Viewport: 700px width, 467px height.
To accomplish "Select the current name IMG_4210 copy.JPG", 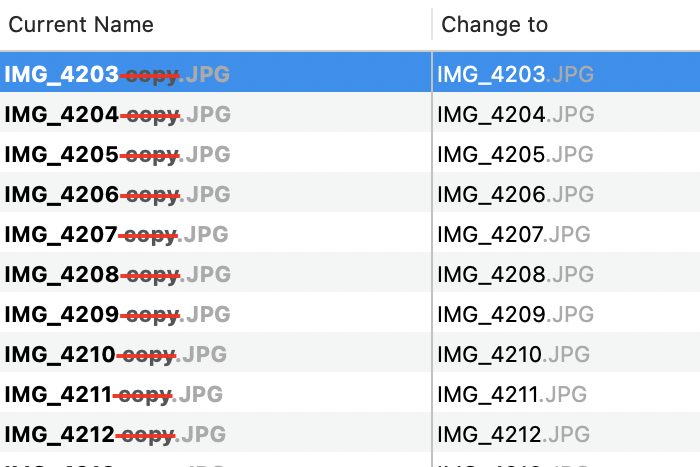I will [x=116, y=355].
